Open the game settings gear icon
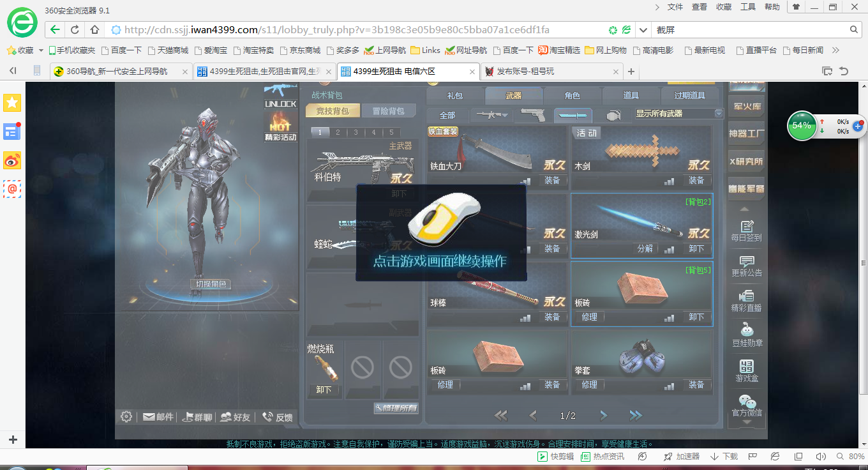 click(126, 416)
